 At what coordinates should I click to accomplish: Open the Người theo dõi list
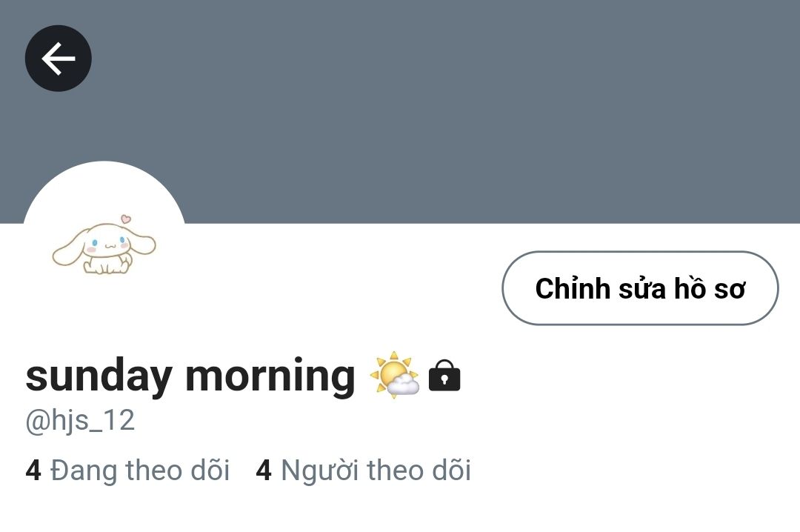point(363,470)
